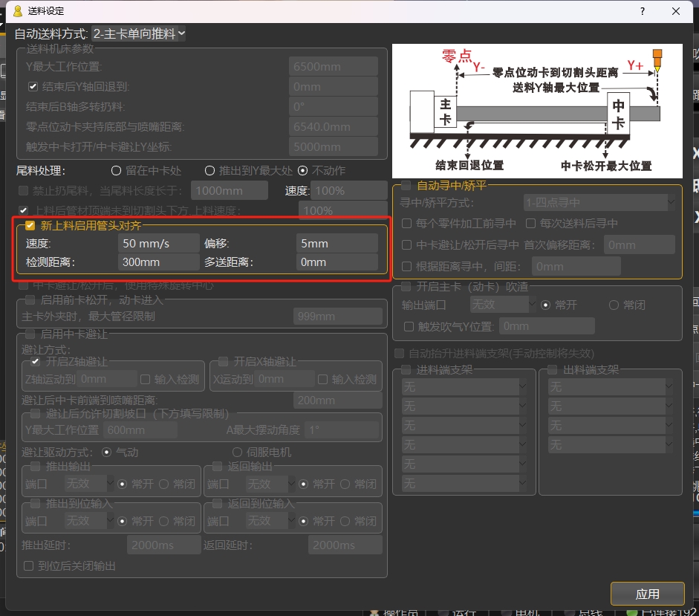The image size is (699, 616).
Task: Select 常闭 radio for 吹渣 output
Action: tap(614, 305)
